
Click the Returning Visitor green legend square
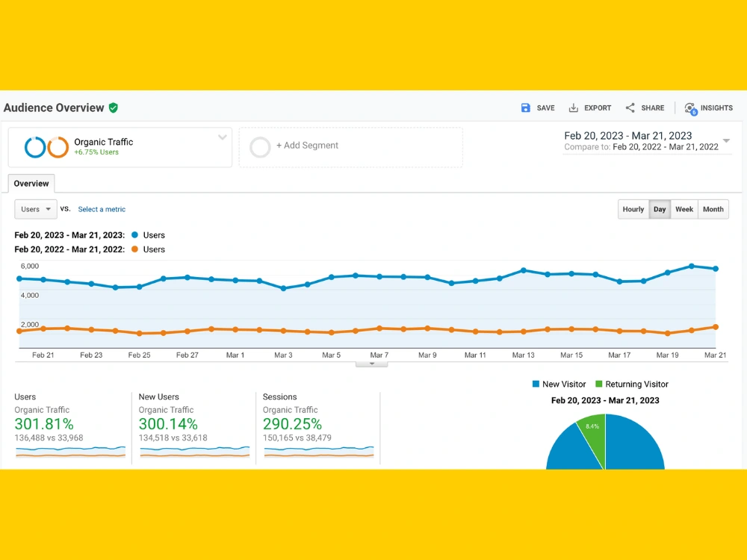[x=599, y=384]
